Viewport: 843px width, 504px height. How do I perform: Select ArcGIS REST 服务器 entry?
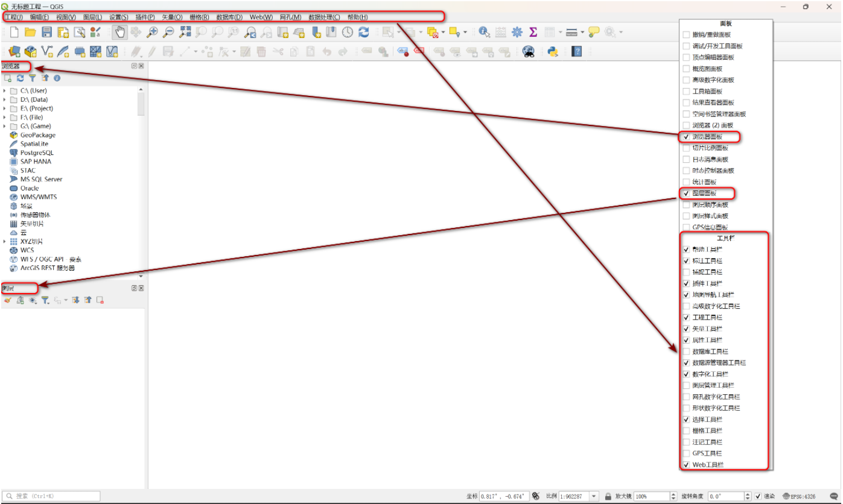(x=46, y=268)
